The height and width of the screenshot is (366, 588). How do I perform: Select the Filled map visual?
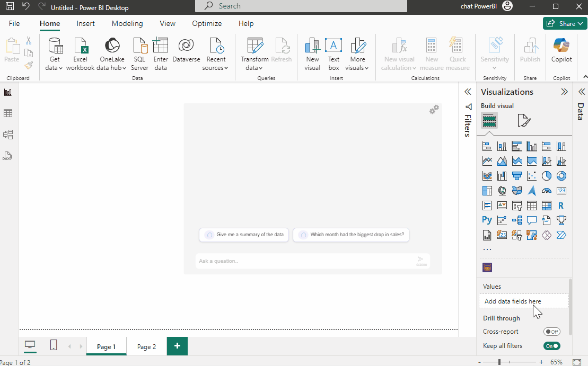point(517,191)
